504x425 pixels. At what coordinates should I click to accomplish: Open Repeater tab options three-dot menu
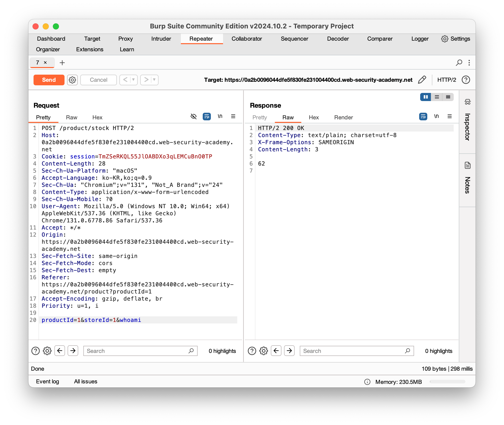click(469, 62)
